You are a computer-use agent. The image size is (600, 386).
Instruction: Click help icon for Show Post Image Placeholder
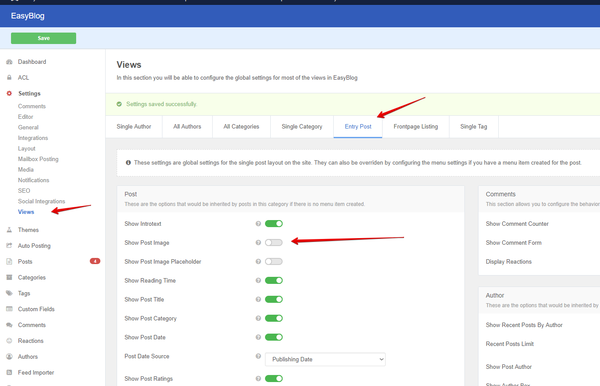pyautogui.click(x=258, y=261)
